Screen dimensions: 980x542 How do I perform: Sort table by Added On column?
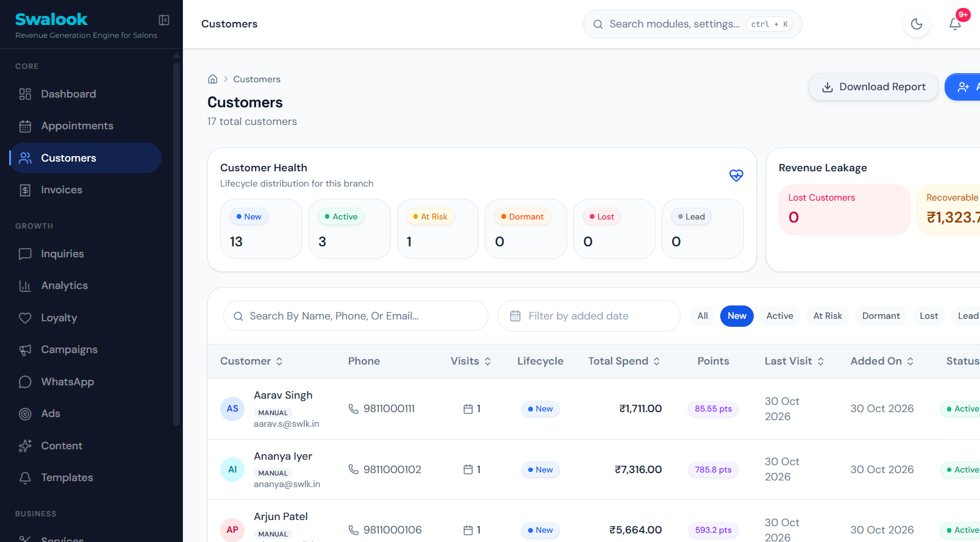point(882,361)
